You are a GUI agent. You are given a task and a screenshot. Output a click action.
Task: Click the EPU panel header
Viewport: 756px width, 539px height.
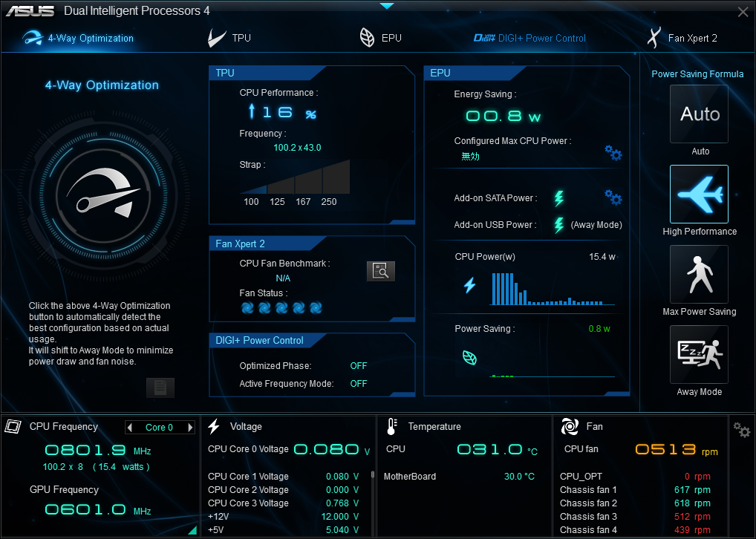tap(475, 73)
